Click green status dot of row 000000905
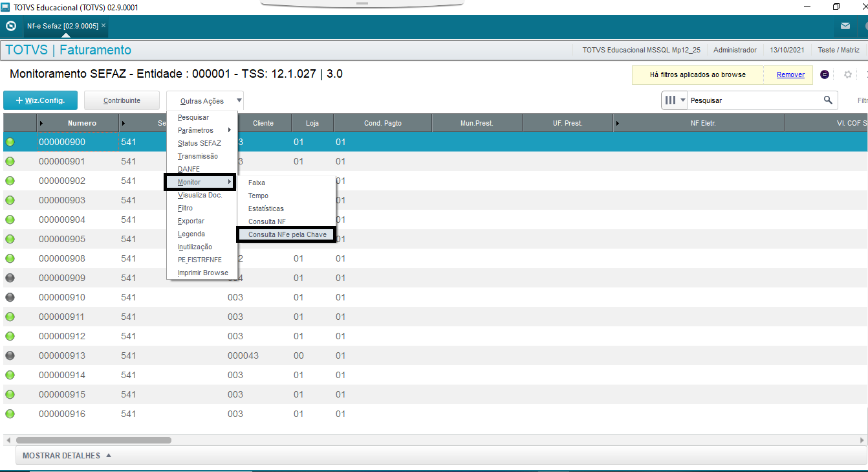 pyautogui.click(x=10, y=239)
